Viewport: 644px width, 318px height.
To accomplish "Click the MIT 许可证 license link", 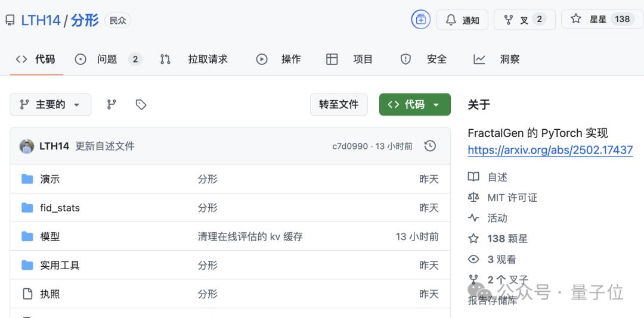I will click(x=512, y=198).
